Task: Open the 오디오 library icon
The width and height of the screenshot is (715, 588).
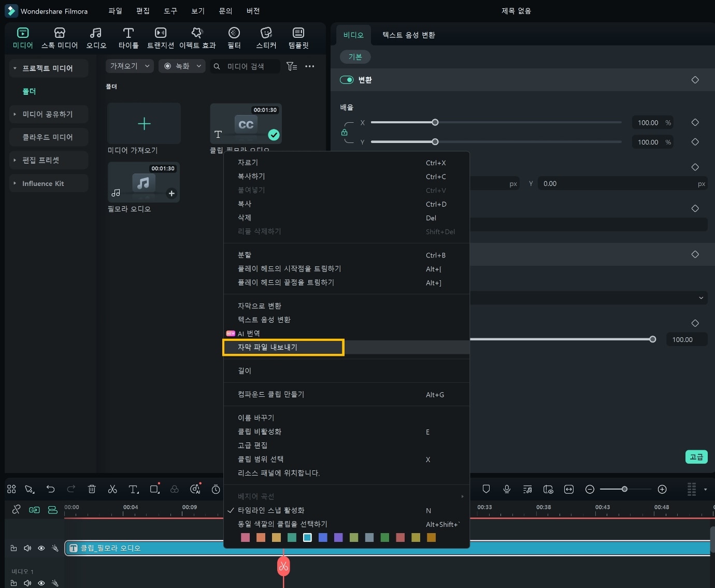Action: pos(96,33)
